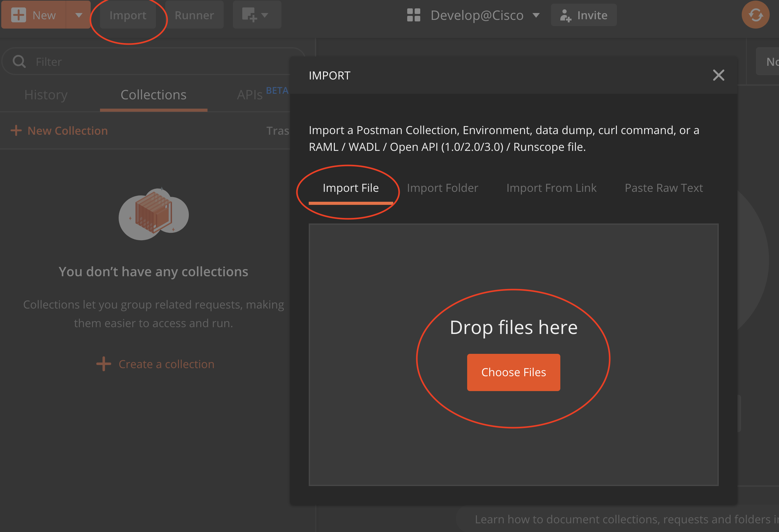
Task: Open the Paste Raw Text tab
Action: pyautogui.click(x=663, y=188)
